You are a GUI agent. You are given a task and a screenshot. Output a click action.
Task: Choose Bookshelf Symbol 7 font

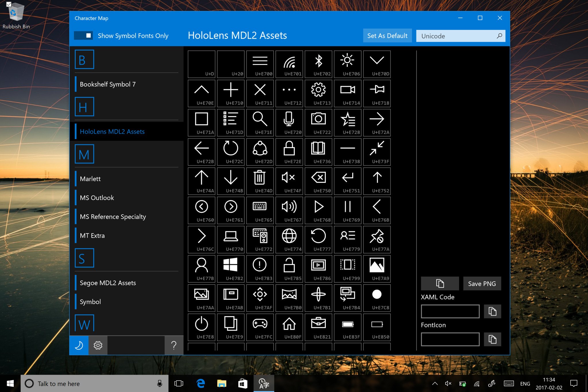point(126,84)
